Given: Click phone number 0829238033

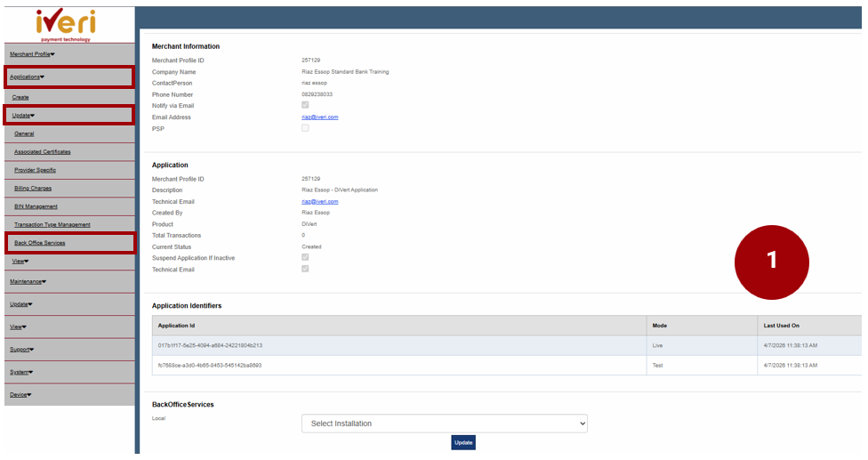Looking at the screenshot, I should (317, 94).
